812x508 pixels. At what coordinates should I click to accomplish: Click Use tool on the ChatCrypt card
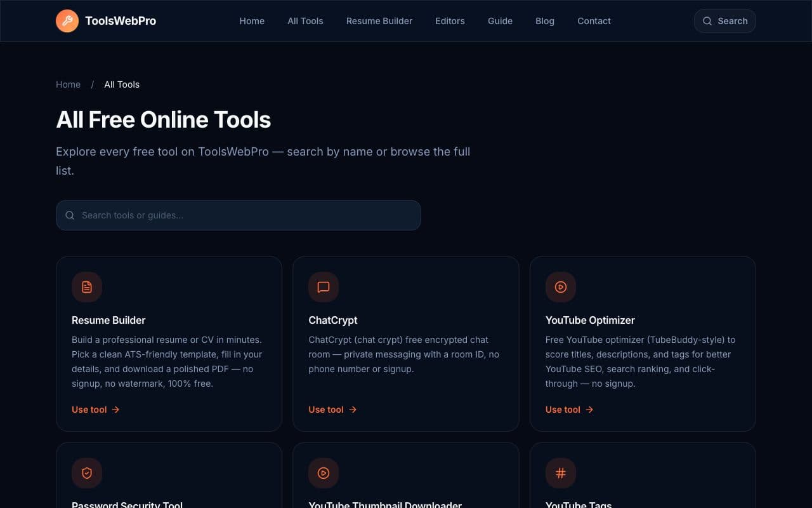(x=332, y=410)
